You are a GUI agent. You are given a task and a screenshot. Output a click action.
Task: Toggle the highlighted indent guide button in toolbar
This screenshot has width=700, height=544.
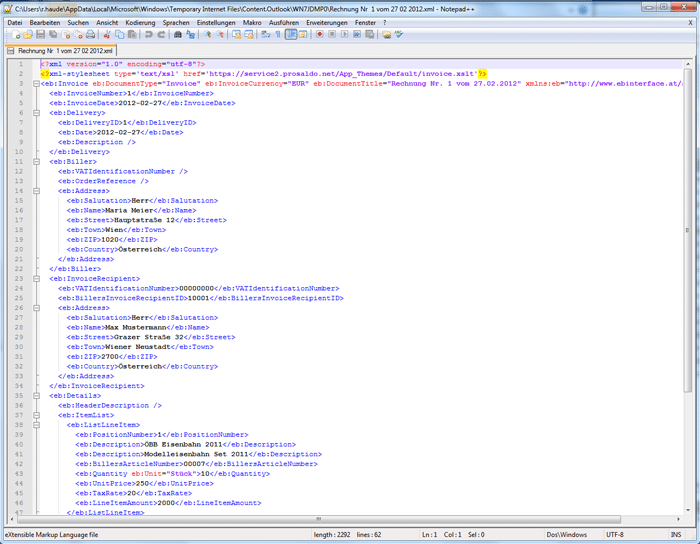pyautogui.click(x=291, y=35)
